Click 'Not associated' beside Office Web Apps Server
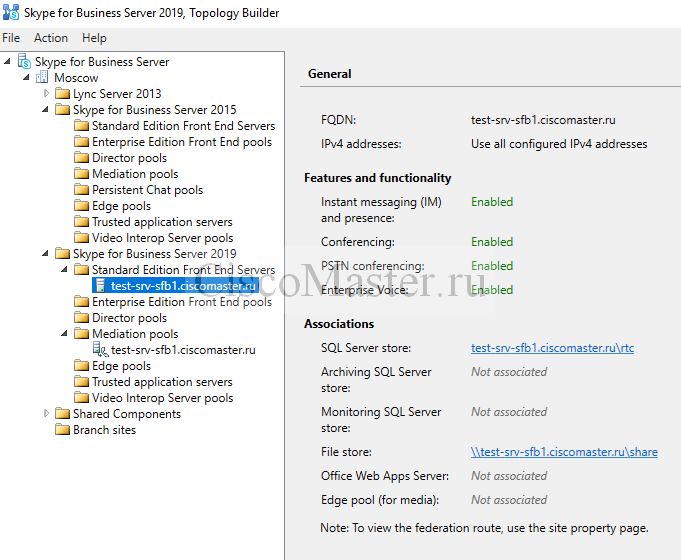 (509, 476)
